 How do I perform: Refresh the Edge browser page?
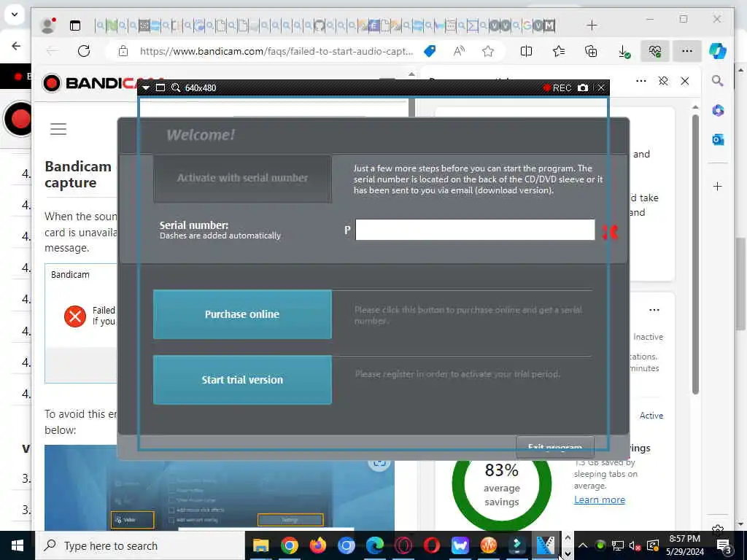pos(84,51)
